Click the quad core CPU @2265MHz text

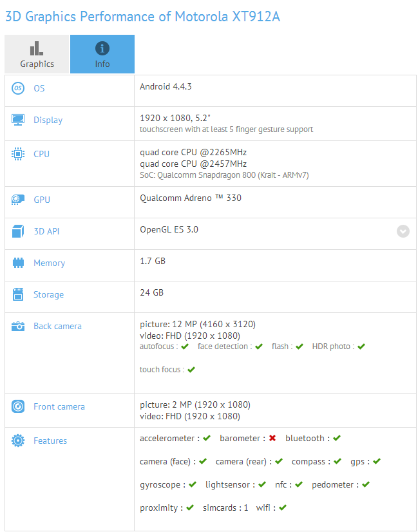193,153
